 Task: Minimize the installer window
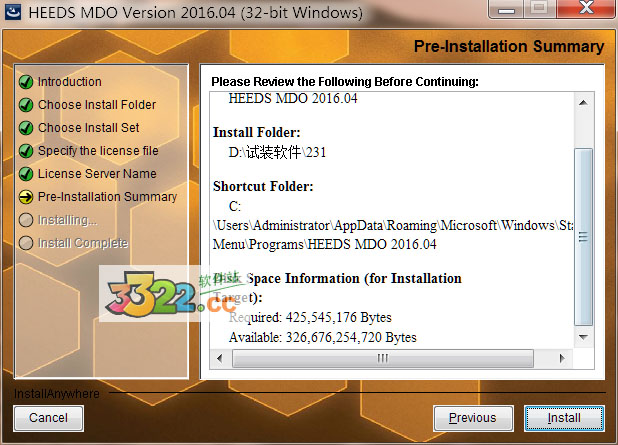[506, 9]
